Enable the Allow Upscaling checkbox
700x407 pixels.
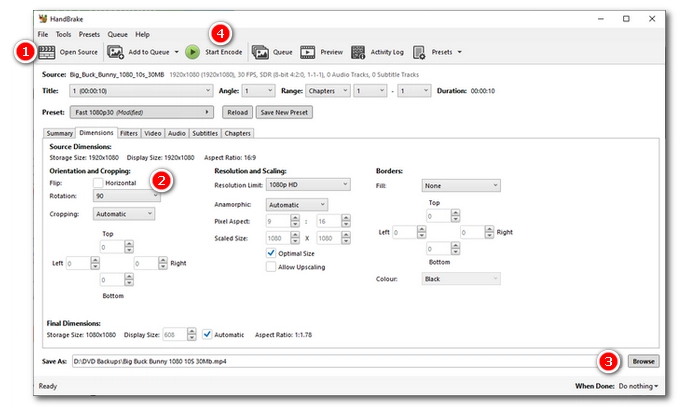271,267
